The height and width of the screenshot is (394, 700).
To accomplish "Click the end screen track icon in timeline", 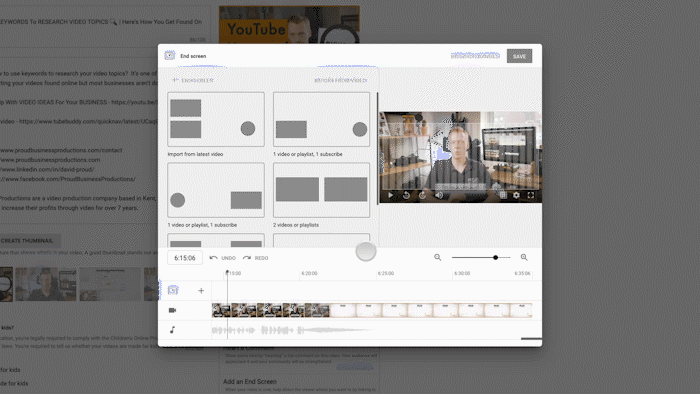I will pos(173,290).
